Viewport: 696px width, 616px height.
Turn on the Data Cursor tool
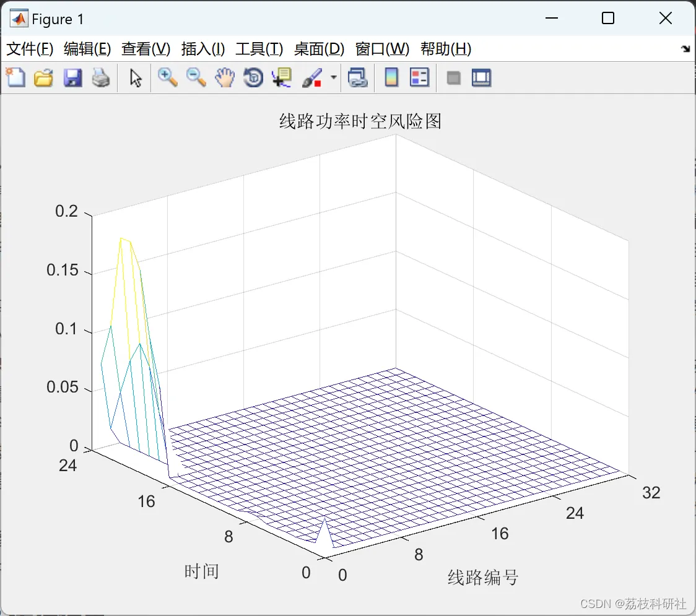point(282,77)
